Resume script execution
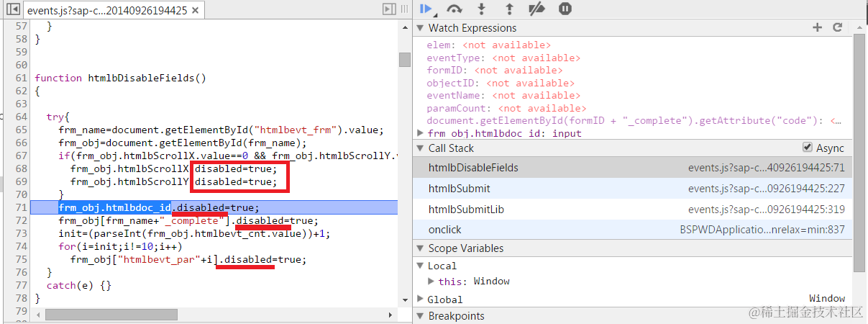This screenshot has height=324, width=868. click(x=427, y=9)
